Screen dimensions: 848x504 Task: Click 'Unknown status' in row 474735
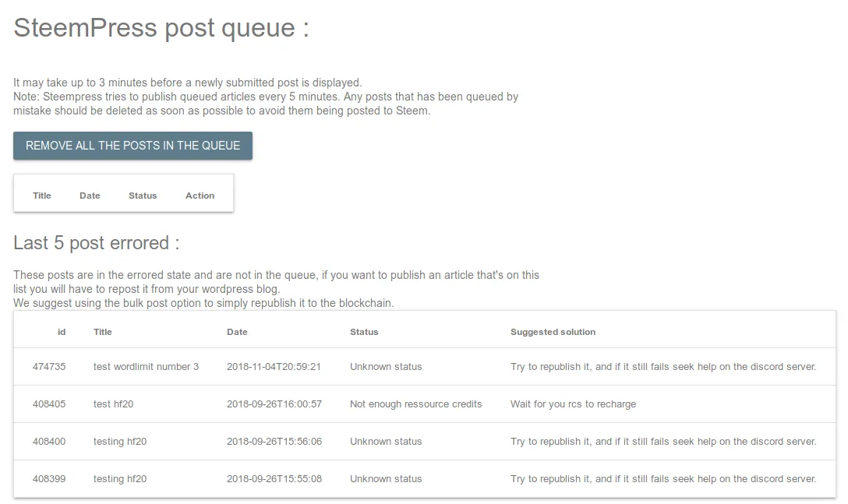point(386,367)
